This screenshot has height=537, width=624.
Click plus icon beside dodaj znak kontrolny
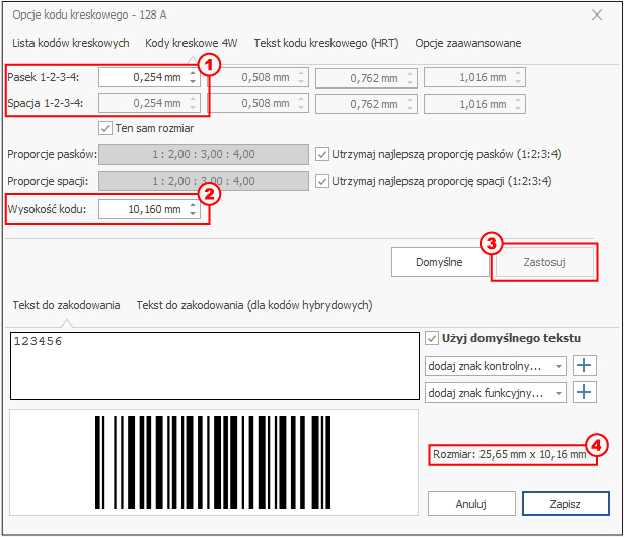tap(584, 365)
